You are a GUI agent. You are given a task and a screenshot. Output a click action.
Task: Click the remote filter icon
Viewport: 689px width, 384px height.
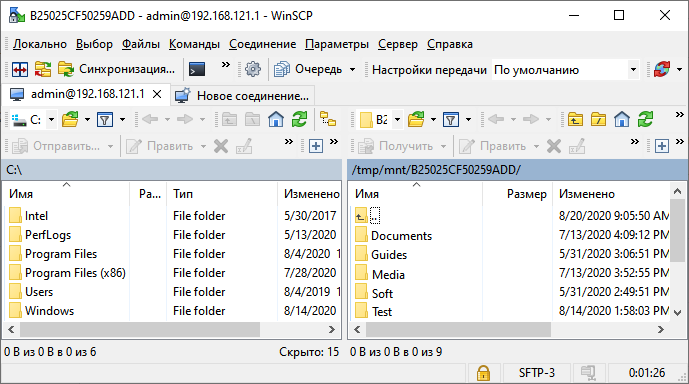pyautogui.click(x=451, y=120)
